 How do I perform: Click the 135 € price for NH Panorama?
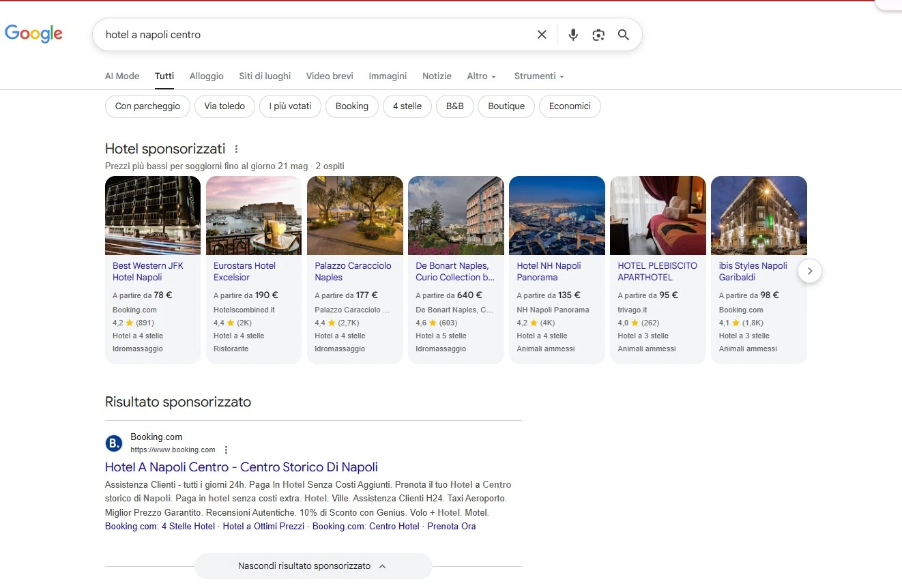(x=569, y=295)
